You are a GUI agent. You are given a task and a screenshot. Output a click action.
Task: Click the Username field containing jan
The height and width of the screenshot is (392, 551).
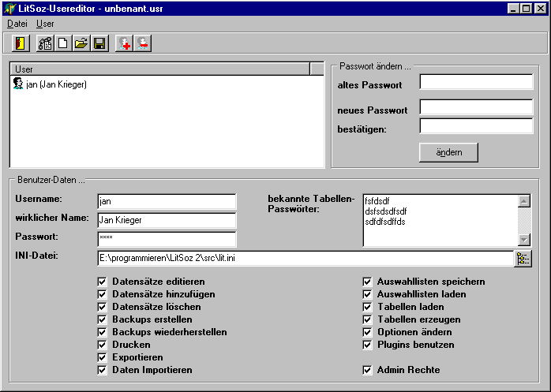pos(167,202)
